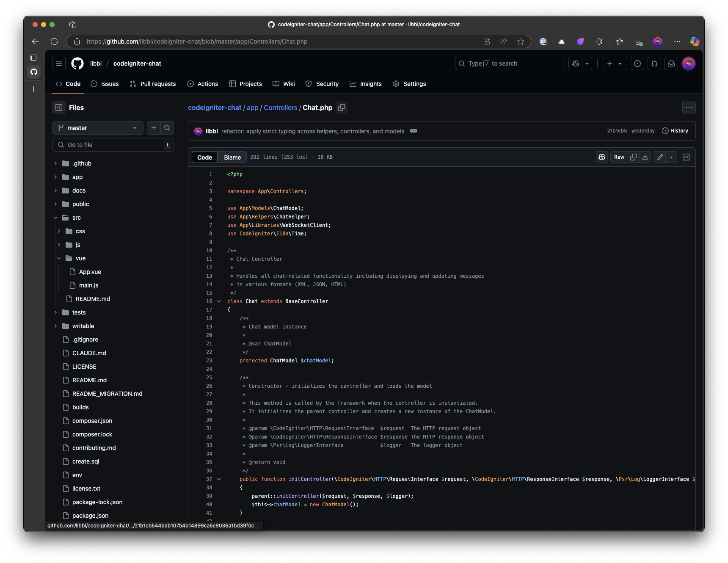Open the symbols panel
This screenshot has height=563, width=728.
tap(686, 157)
